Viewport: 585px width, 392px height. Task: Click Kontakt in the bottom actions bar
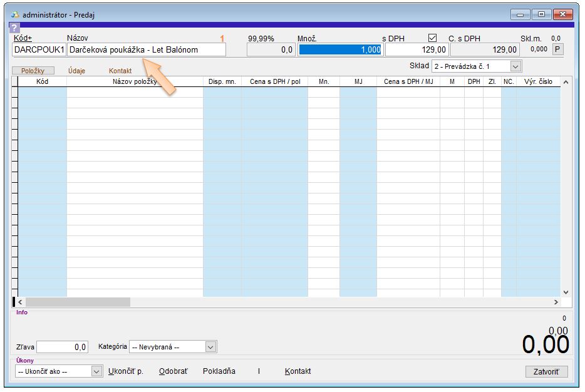point(298,371)
